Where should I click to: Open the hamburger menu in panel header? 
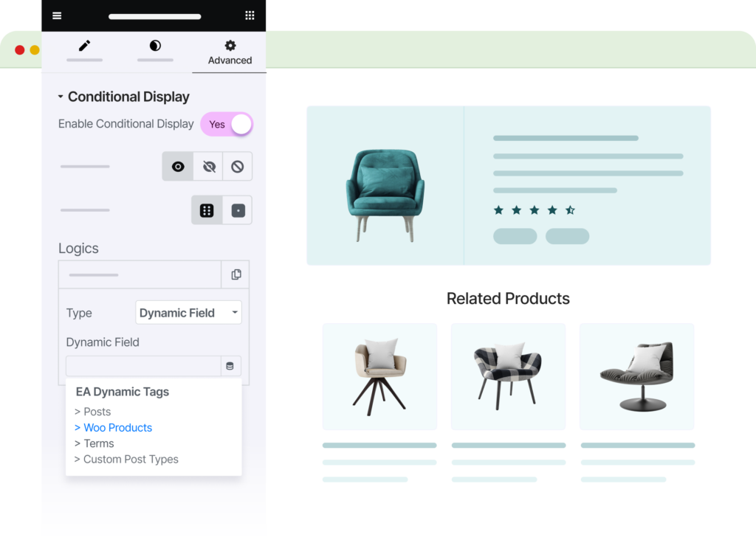[57, 15]
